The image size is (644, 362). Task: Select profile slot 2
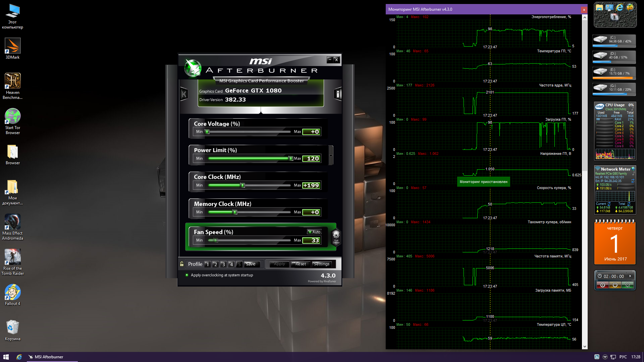pos(215,264)
